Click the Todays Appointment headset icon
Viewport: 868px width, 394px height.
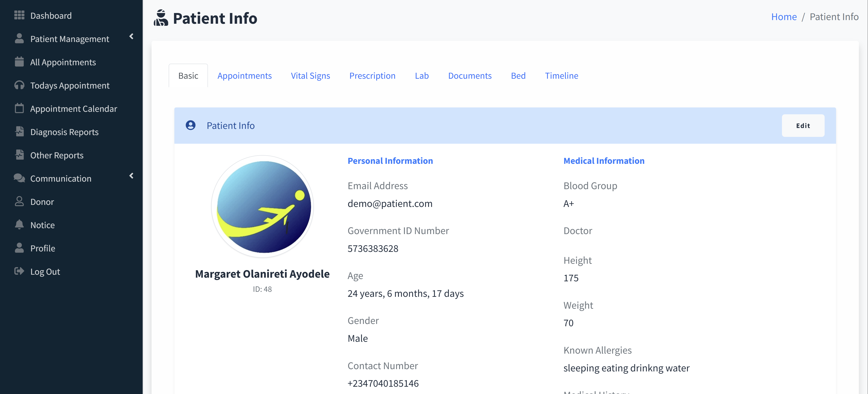coord(19,85)
